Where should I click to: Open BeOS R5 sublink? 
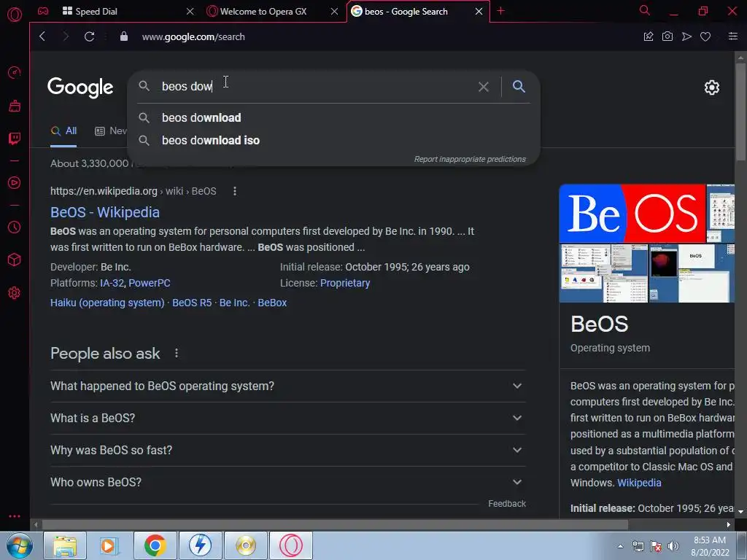[x=192, y=303]
